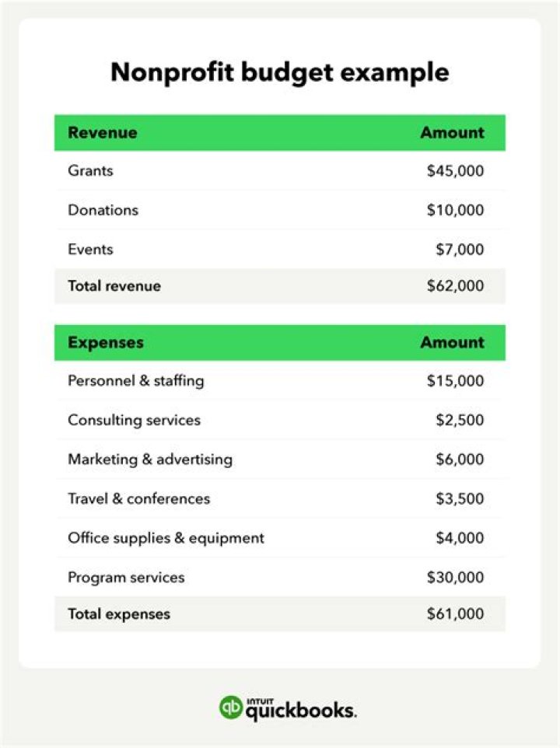The height and width of the screenshot is (748, 560).
Task: Click the Amount header in Revenue table
Action: click(452, 132)
